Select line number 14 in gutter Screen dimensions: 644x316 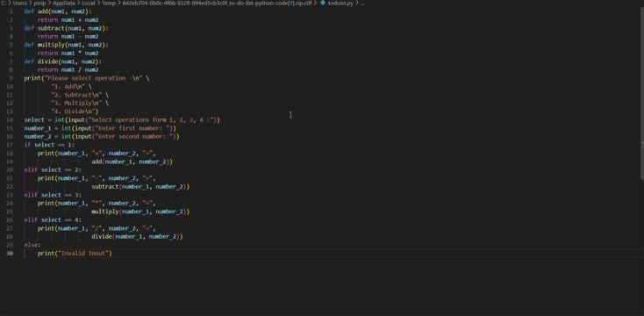(10, 120)
